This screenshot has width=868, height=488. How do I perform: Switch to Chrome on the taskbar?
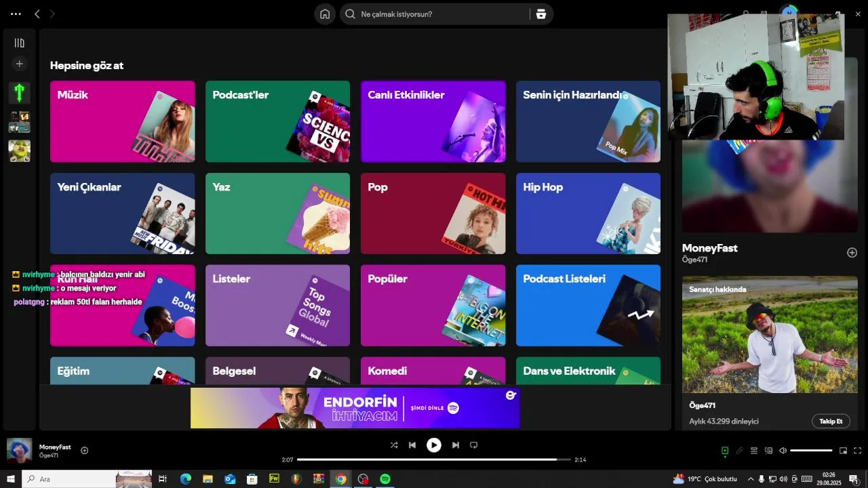[340, 479]
